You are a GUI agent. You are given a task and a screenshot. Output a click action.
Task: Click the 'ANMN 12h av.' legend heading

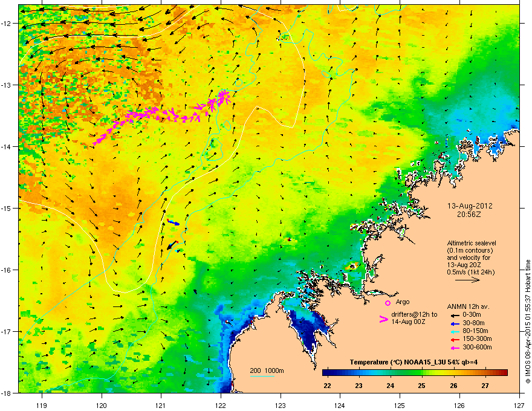(x=469, y=307)
